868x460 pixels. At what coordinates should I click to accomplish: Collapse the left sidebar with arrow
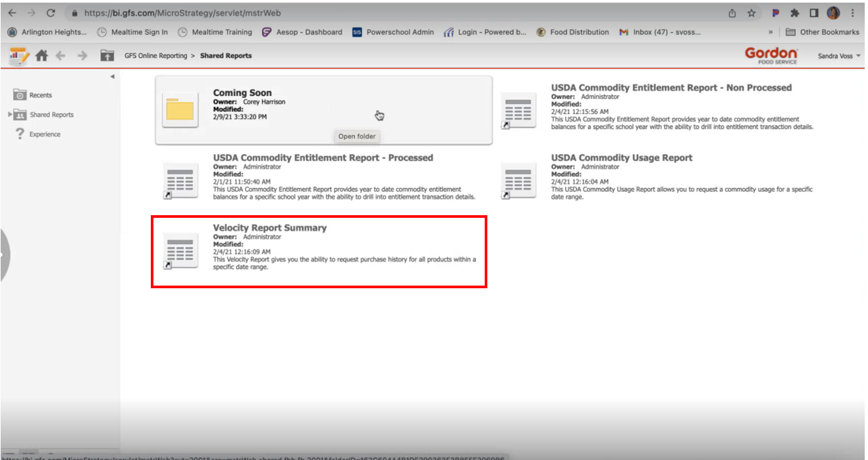112,77
